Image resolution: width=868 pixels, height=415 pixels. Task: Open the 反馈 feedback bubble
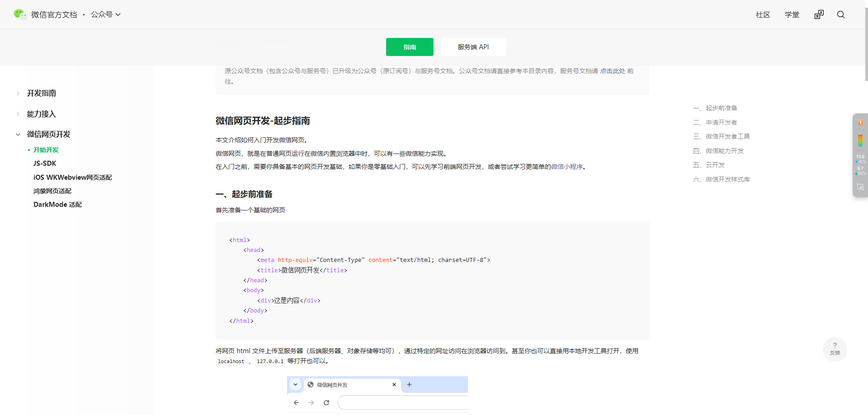pyautogui.click(x=835, y=349)
